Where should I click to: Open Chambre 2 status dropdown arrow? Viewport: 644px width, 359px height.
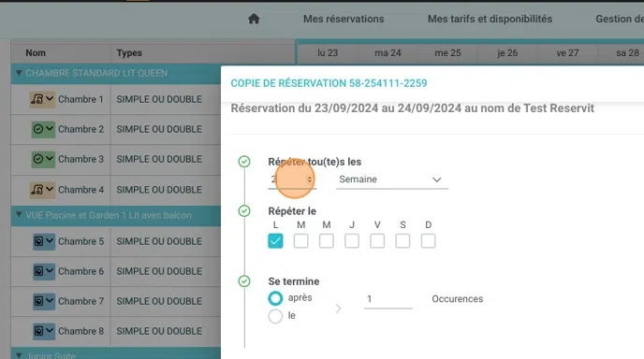coord(50,129)
